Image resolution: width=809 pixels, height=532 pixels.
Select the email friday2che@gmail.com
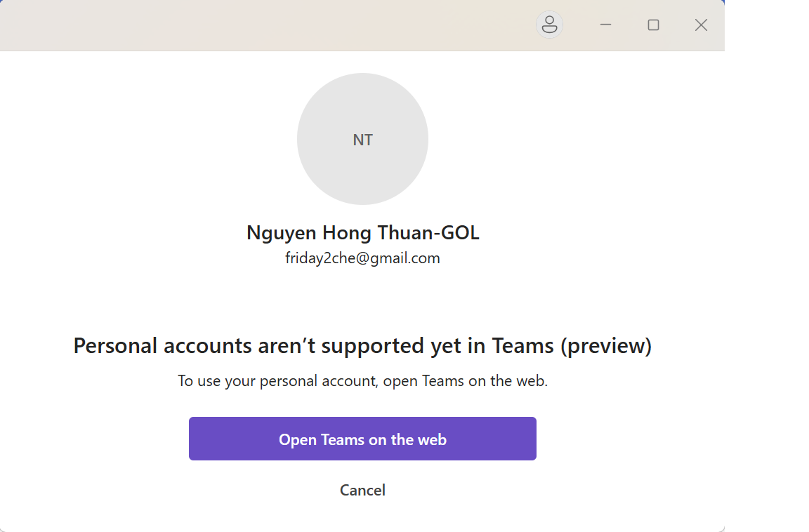(x=362, y=258)
